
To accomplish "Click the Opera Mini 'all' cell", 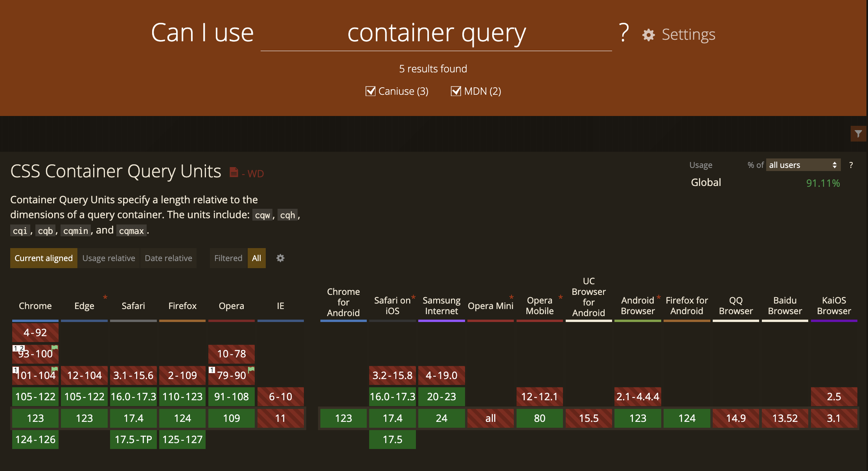I will tap(491, 418).
